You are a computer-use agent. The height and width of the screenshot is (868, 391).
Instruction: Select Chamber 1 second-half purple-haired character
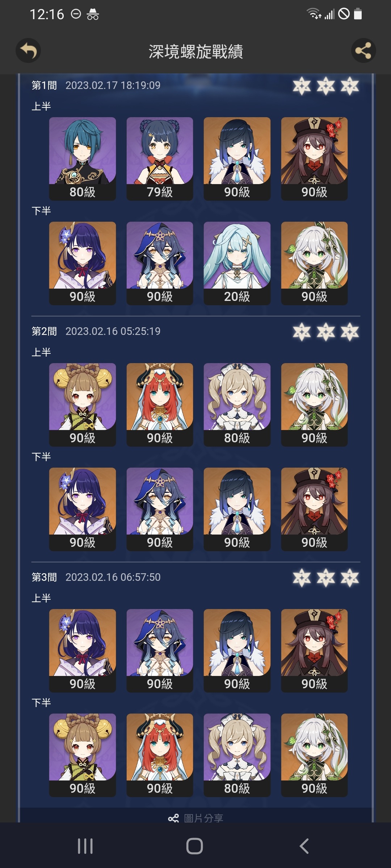click(x=83, y=263)
